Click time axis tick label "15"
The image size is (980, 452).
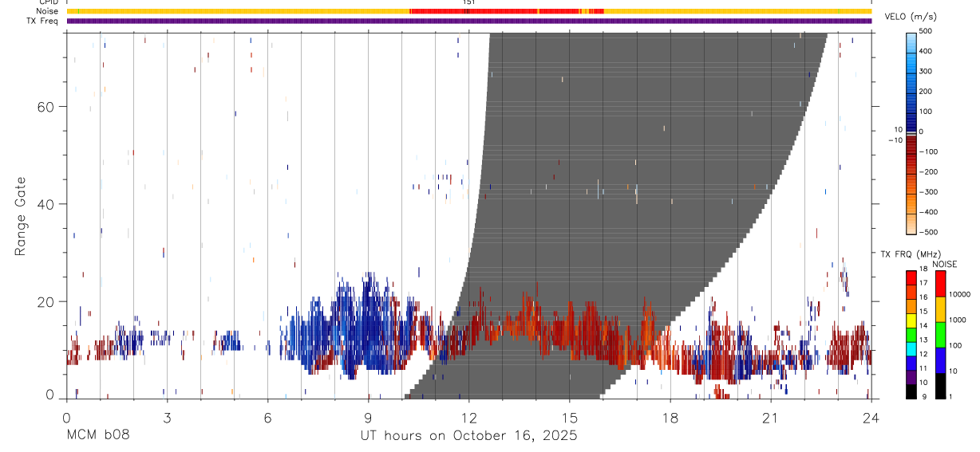pyautogui.click(x=569, y=418)
